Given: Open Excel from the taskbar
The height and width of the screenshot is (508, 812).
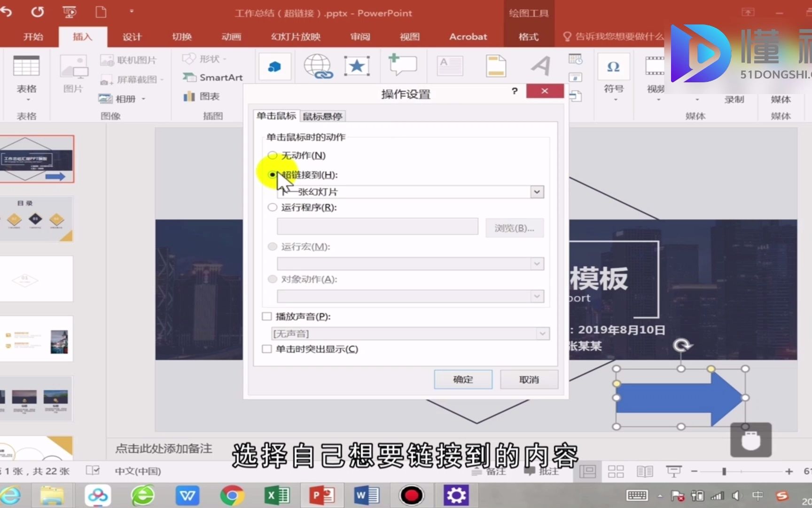Looking at the screenshot, I should (x=277, y=495).
